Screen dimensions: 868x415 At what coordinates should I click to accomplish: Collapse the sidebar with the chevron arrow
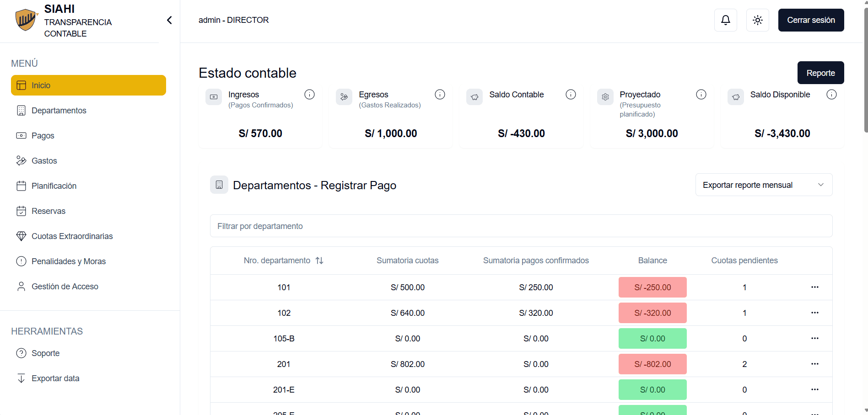click(169, 20)
